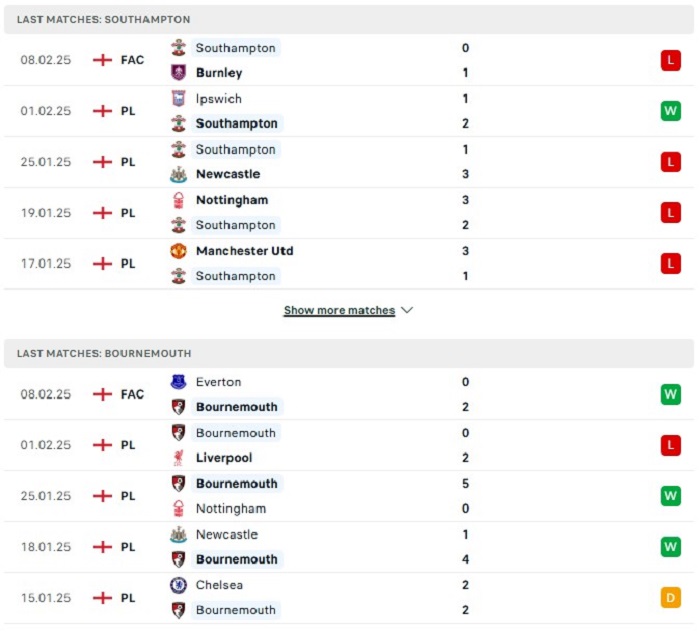The width and height of the screenshot is (700, 632).
Task: Select Last Matches: Bournemouth section header
Action: coord(349,353)
